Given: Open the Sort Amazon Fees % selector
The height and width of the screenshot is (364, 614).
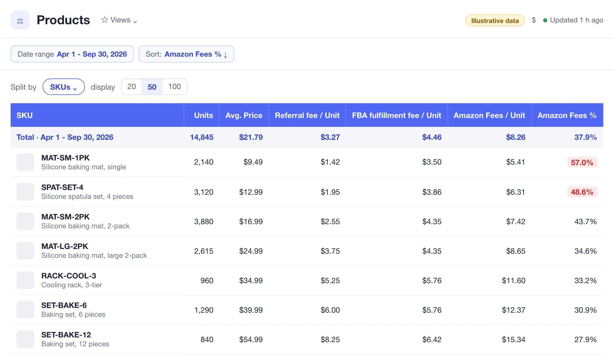Looking at the screenshot, I should (187, 54).
